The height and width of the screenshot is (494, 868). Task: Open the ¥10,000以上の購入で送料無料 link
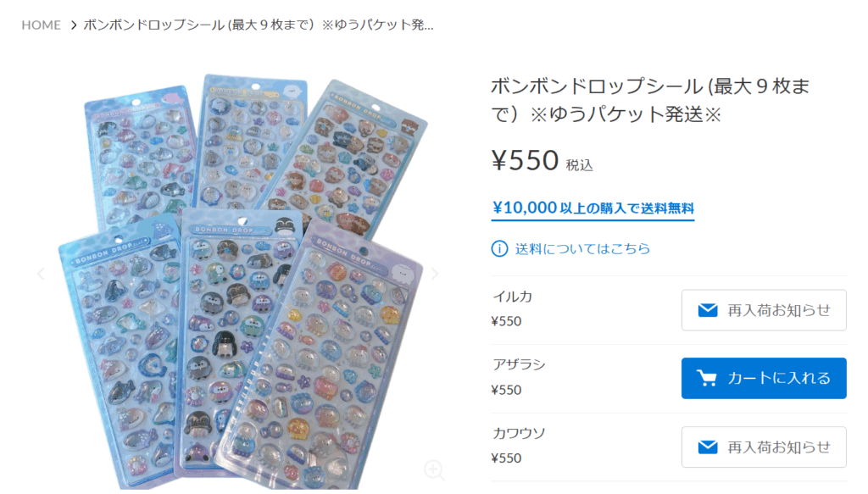pyautogui.click(x=593, y=208)
